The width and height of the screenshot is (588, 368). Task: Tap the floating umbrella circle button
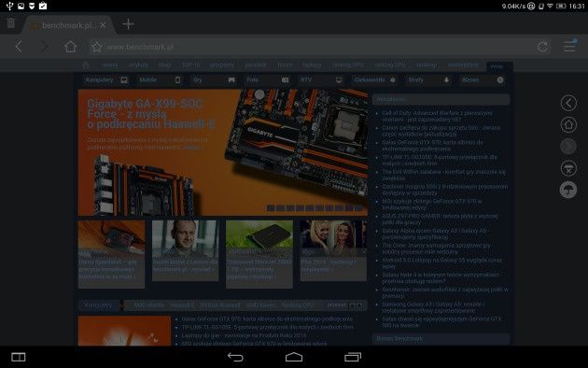tap(568, 190)
